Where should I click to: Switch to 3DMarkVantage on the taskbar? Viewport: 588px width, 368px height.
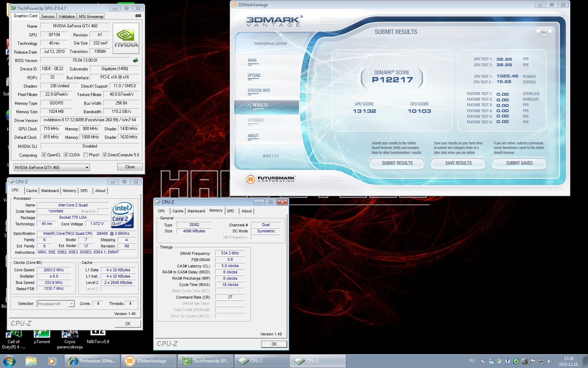point(149,361)
